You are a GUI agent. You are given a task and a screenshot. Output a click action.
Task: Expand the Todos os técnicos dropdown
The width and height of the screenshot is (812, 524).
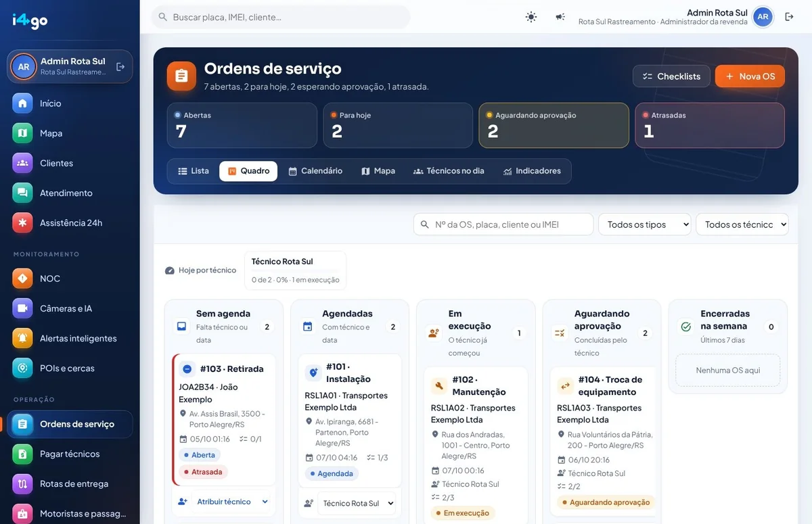[x=742, y=224]
